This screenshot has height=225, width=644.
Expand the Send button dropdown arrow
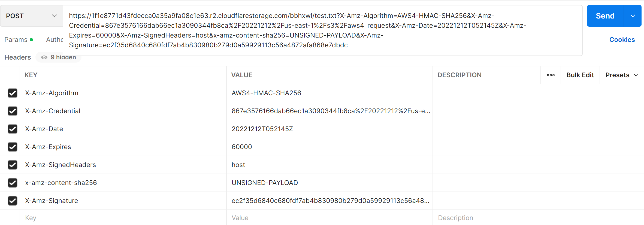[x=633, y=16]
